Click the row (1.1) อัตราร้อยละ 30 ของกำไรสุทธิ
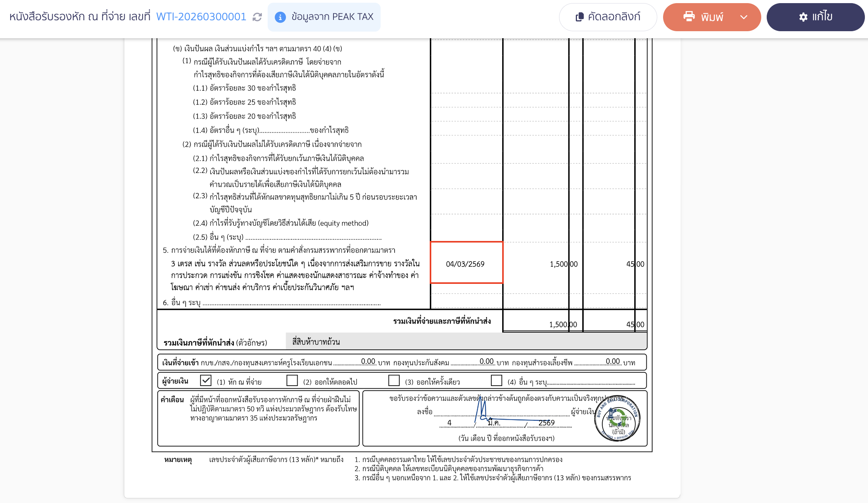The width and height of the screenshot is (868, 503). click(x=244, y=88)
